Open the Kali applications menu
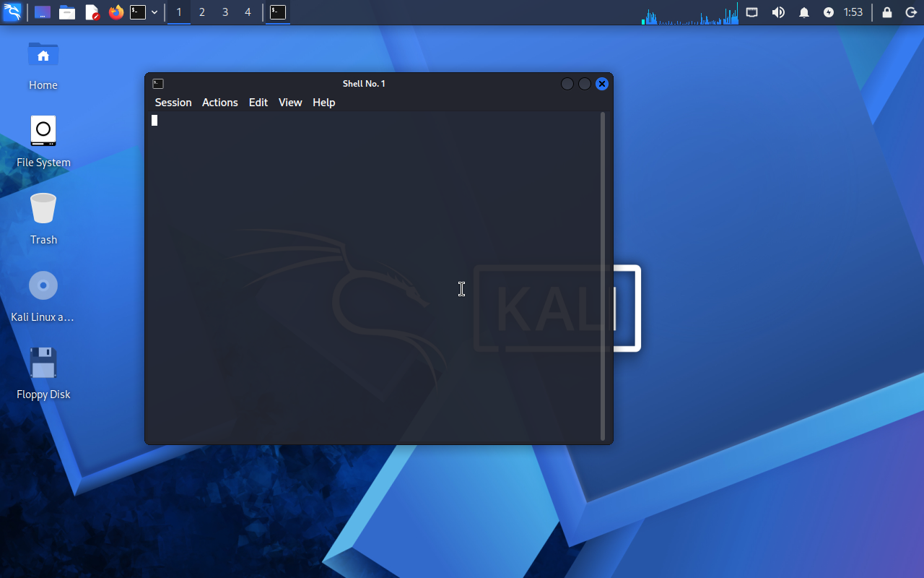924x578 pixels. point(12,12)
